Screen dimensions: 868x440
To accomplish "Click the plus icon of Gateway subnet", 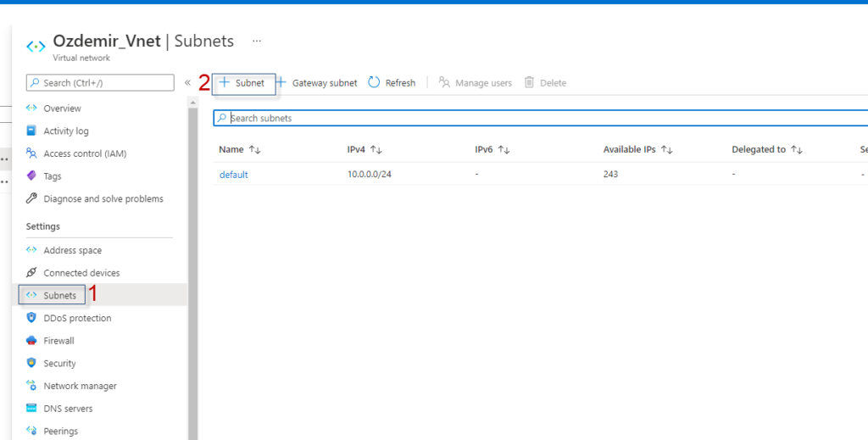I will [281, 82].
